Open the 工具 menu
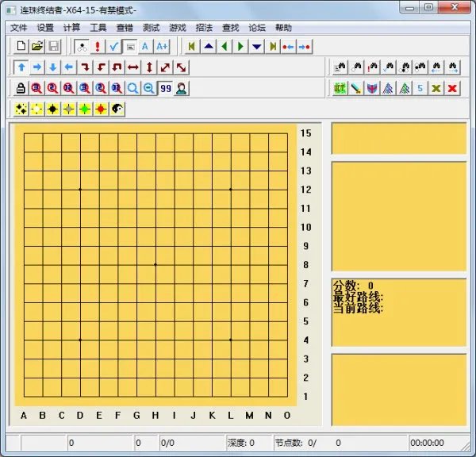The height and width of the screenshot is (457, 476). point(98,28)
